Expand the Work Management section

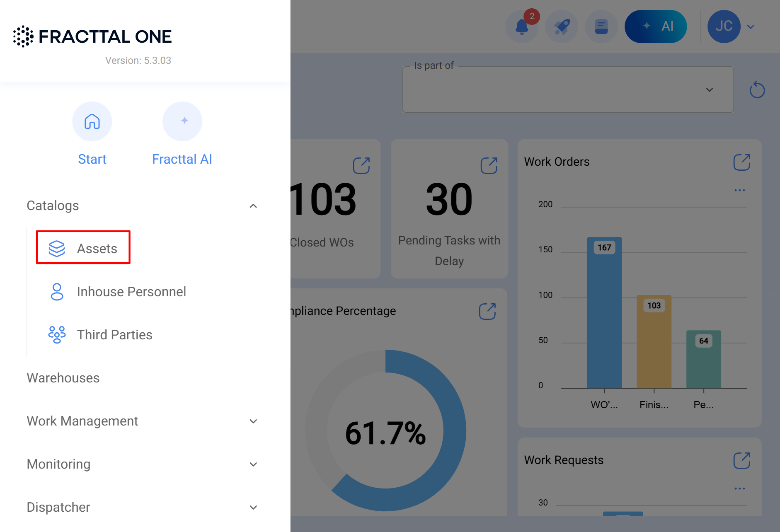[253, 421]
